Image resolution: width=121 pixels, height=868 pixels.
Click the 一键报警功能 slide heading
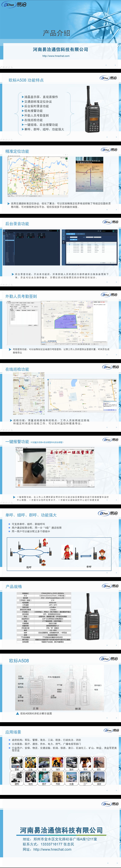(17, 442)
